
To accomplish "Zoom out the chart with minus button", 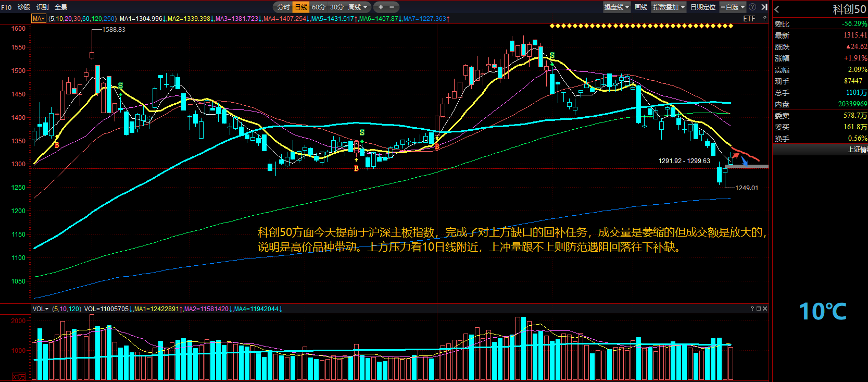I will [x=392, y=7].
